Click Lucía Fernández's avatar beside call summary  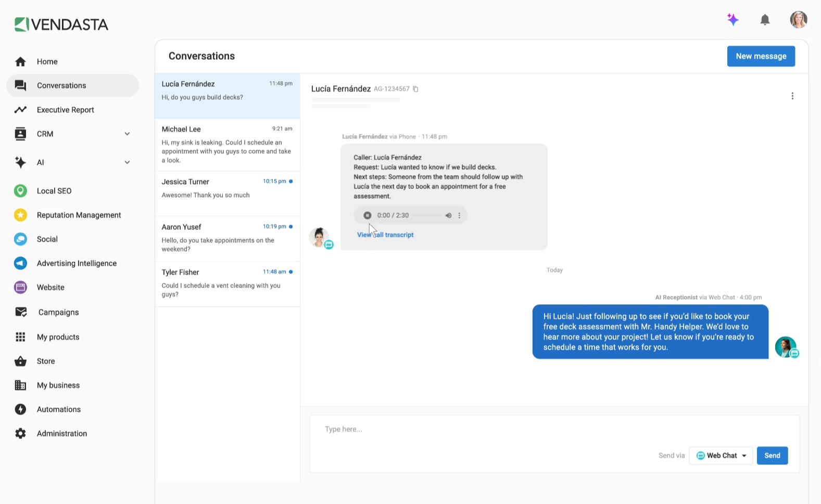point(319,237)
